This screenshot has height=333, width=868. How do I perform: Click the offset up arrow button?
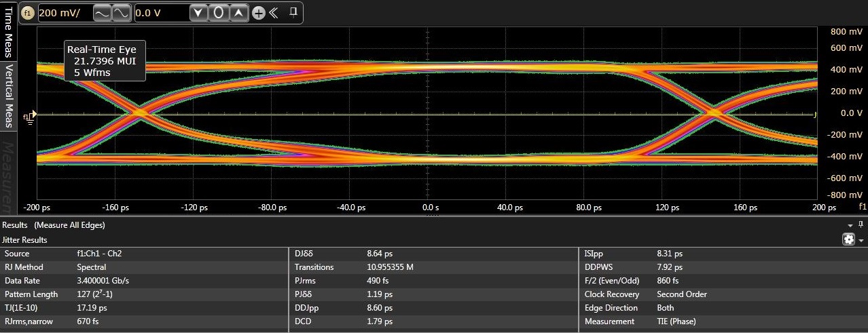239,13
